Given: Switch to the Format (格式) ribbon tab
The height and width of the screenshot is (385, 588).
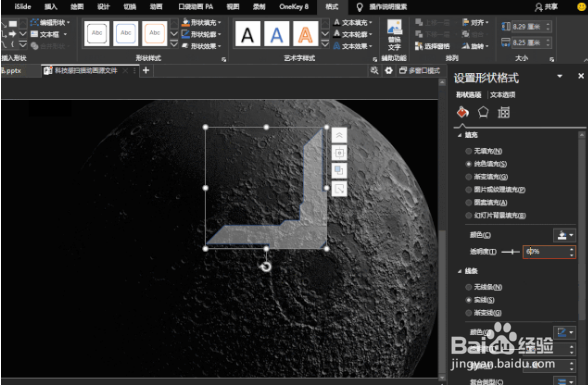Looking at the screenshot, I should (332, 7).
